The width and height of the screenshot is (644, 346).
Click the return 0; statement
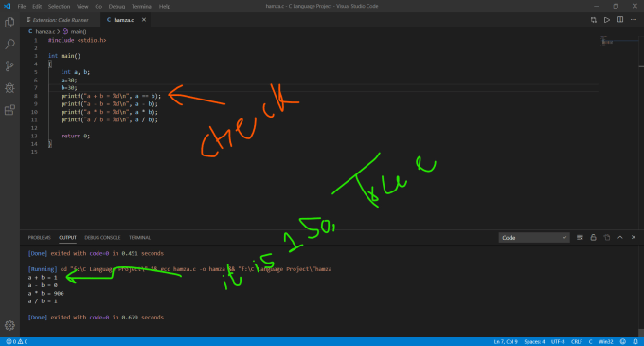click(76, 136)
